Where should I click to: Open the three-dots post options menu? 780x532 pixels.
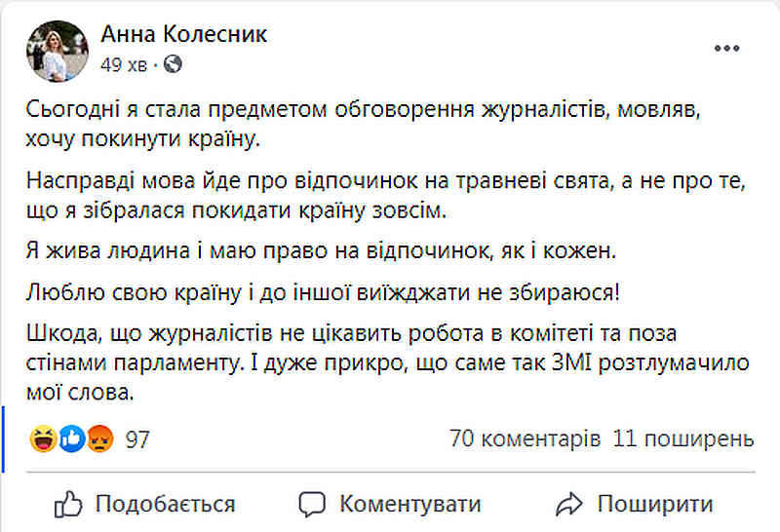(726, 48)
